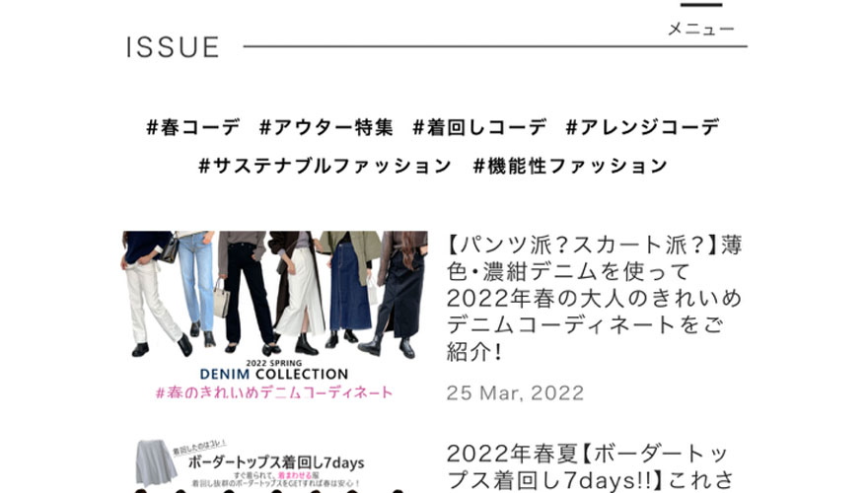868x493 pixels.
Task: Open the #着回しコーデ tag
Action: [x=479, y=128]
